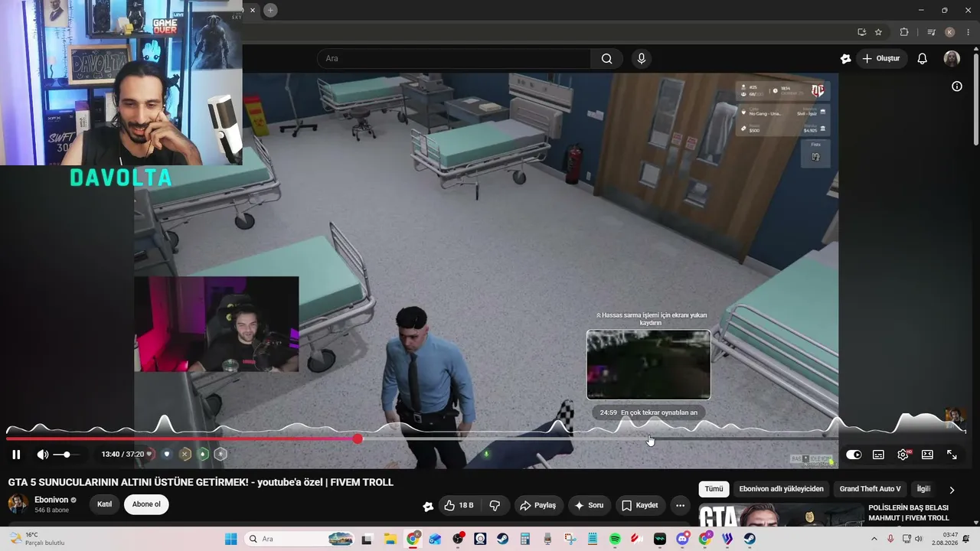Image resolution: width=980 pixels, height=551 pixels.
Task: Open the Ebonivon channel name link
Action: tap(51, 500)
